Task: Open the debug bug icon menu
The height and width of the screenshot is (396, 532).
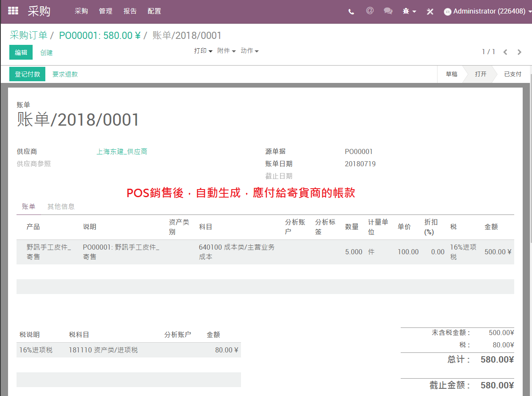Action: coord(409,11)
